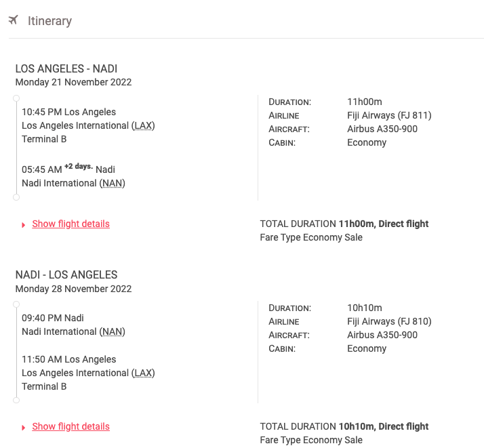
Task: Click red arrow beside outbound flight details
Action: (x=24, y=224)
